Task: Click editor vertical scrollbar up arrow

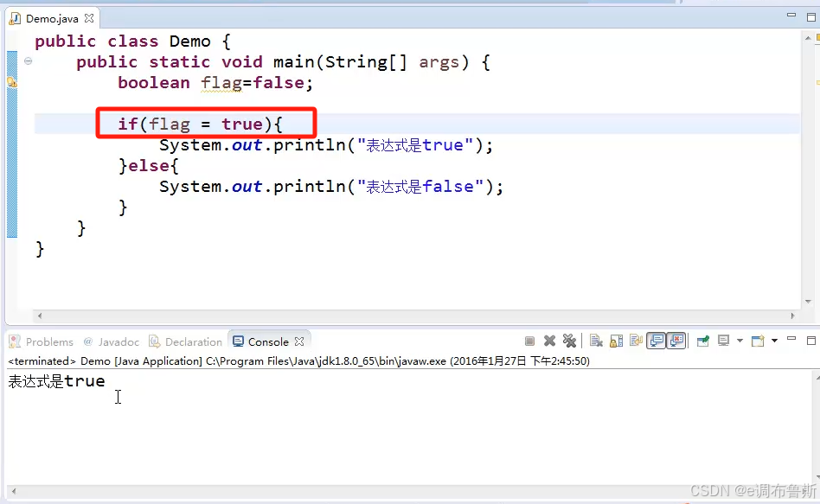Action: (x=808, y=38)
